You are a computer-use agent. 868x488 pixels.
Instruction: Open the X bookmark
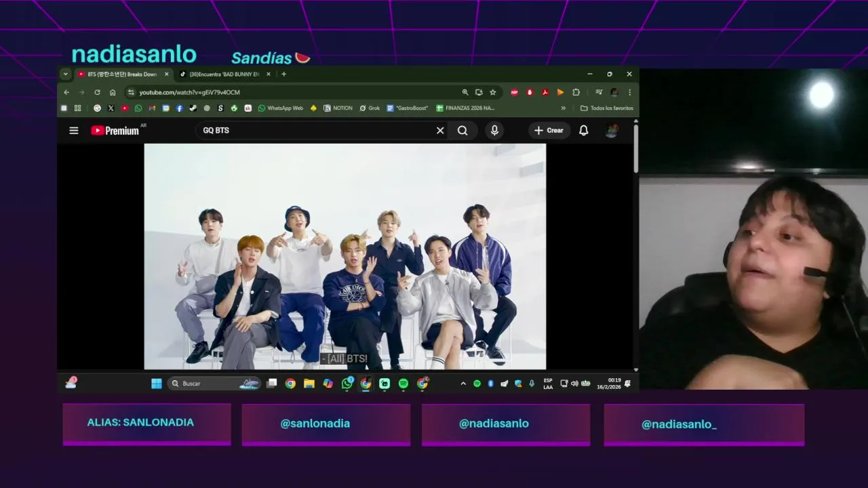(111, 108)
